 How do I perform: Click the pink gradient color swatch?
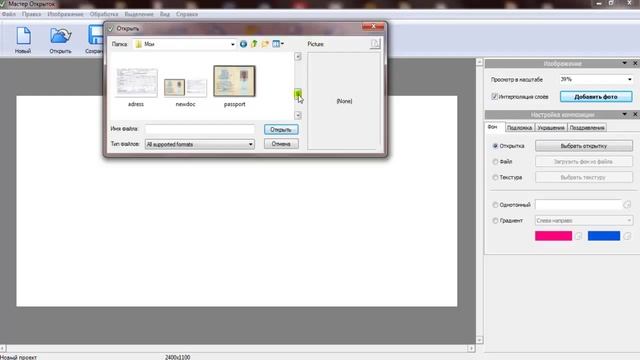553,236
